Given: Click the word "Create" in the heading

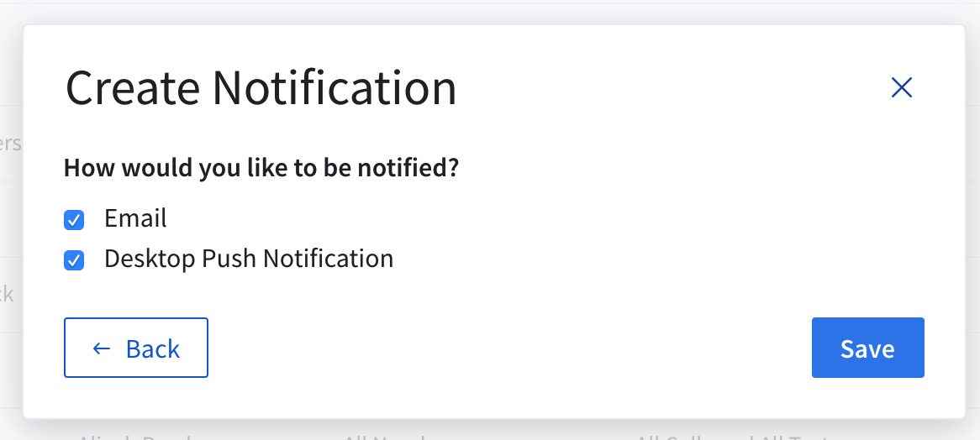Looking at the screenshot, I should [x=133, y=88].
